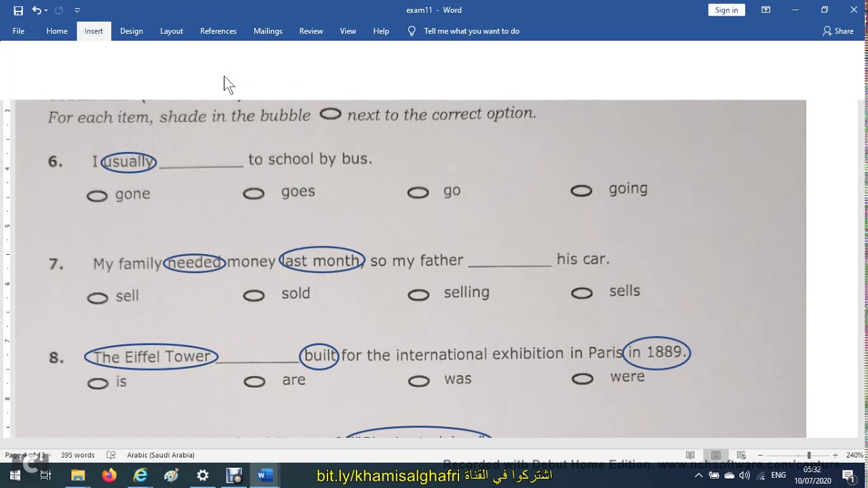This screenshot has height=488, width=868.
Task: Open File Explorer from the taskbar
Action: [x=78, y=475]
